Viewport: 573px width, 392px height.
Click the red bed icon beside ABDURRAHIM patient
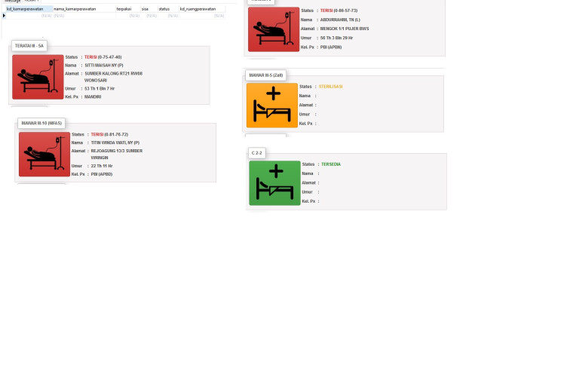(x=274, y=29)
